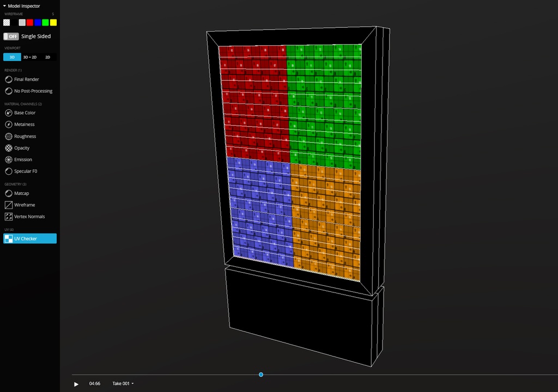Enable Matcap geometry view

[9, 193]
